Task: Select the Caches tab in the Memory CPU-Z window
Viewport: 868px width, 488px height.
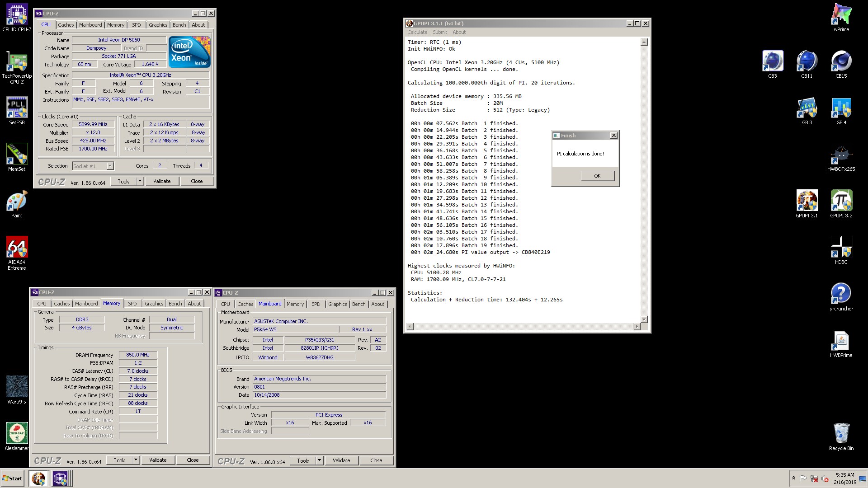Action: (61, 304)
